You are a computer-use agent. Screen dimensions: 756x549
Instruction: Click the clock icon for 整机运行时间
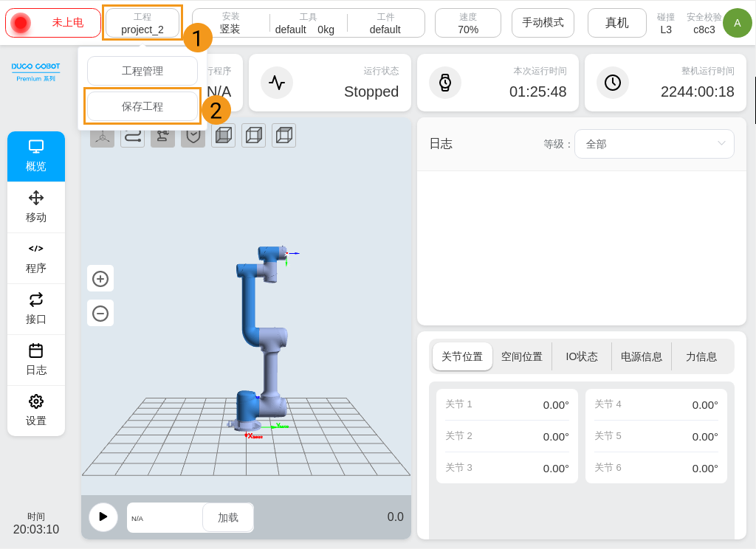click(x=613, y=83)
